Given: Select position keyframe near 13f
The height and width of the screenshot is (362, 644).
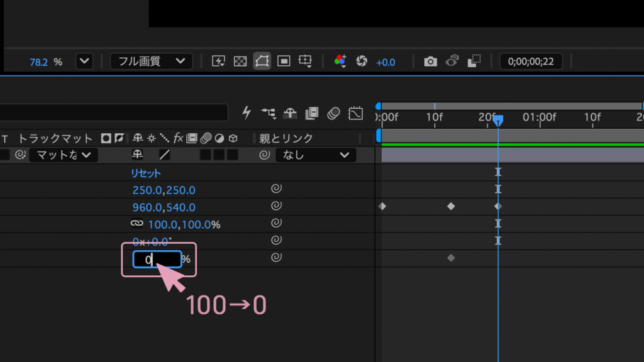Looking at the screenshot, I should pyautogui.click(x=451, y=206).
